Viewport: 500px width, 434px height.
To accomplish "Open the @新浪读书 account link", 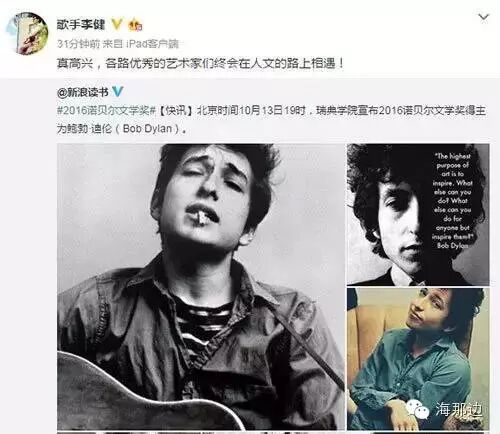I will [83, 92].
